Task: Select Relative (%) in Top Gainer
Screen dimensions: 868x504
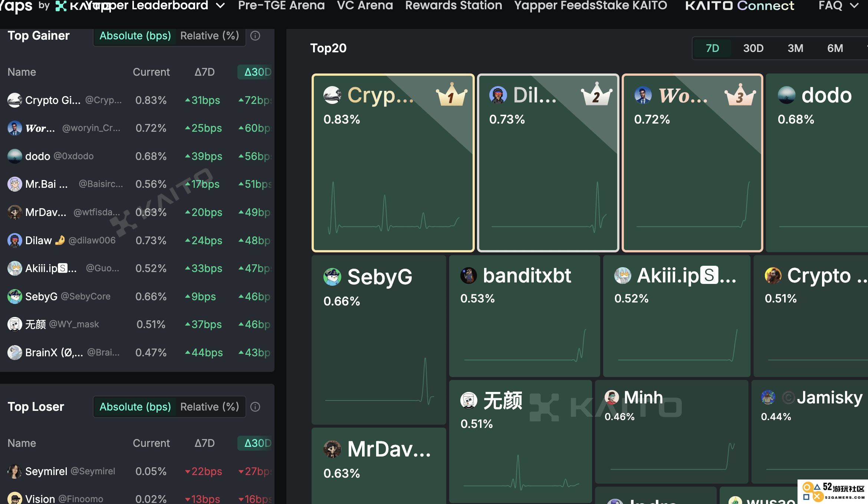Action: click(210, 36)
